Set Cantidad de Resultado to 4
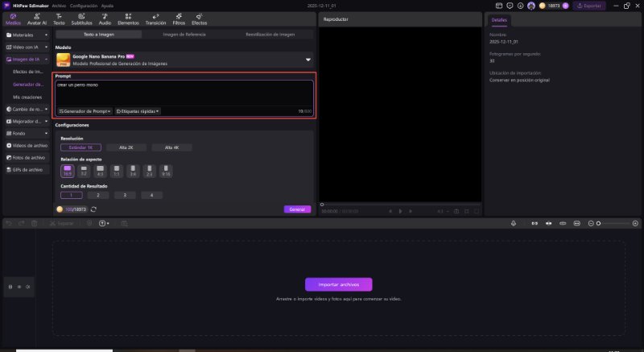Screen dimensions: 644x352 [151, 195]
